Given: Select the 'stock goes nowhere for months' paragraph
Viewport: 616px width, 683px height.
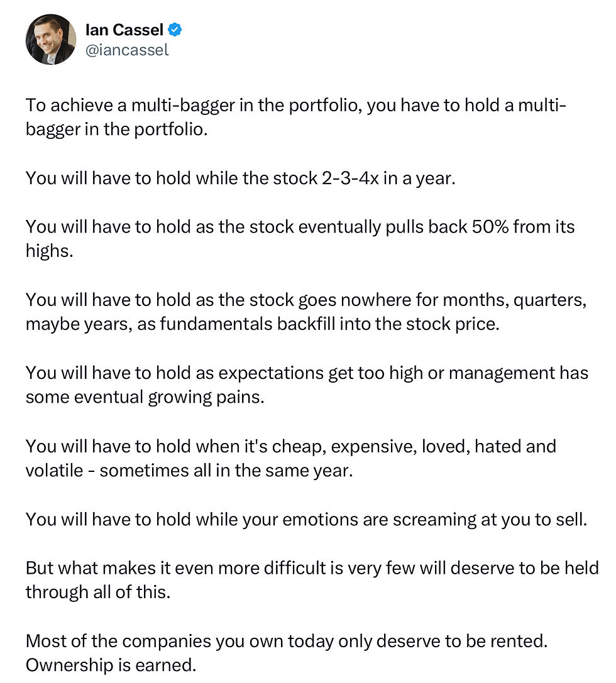Looking at the screenshot, I should (306, 312).
